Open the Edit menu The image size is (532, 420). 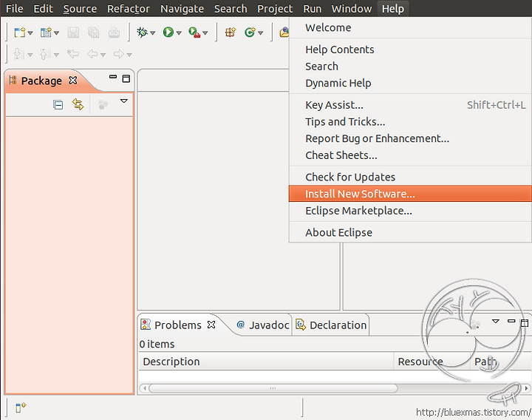43,8
